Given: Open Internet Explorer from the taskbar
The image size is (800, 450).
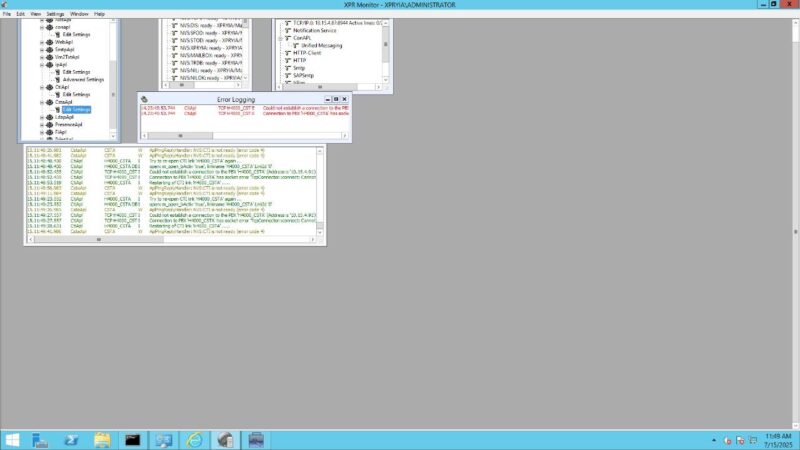Looking at the screenshot, I should [x=194, y=439].
